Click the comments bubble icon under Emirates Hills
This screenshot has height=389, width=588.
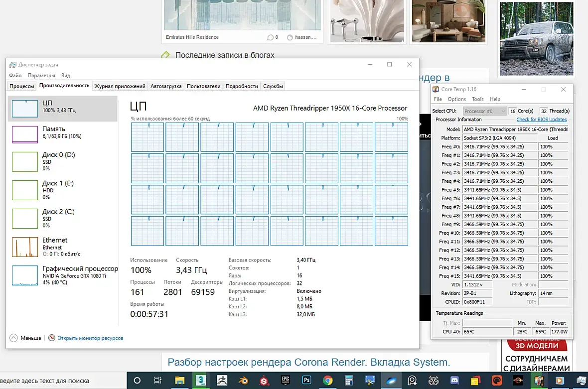[x=270, y=37]
